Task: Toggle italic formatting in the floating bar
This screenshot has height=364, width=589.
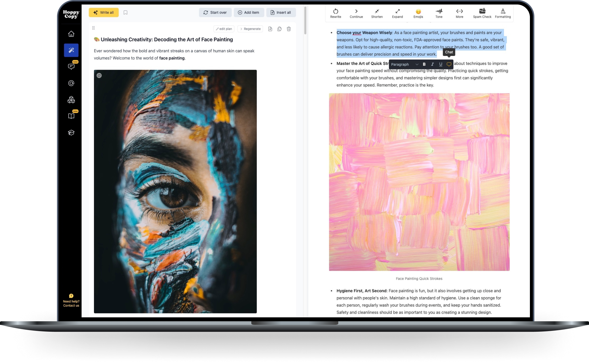Action: (432, 64)
